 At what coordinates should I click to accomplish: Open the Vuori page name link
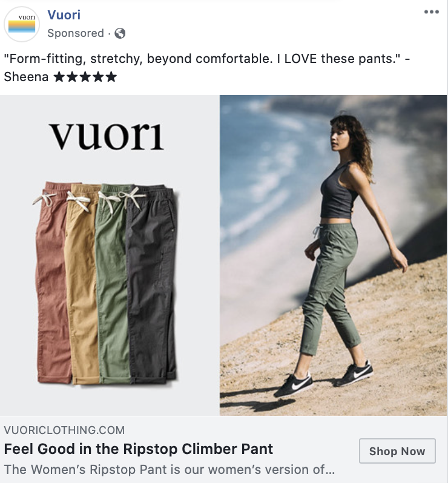64,15
